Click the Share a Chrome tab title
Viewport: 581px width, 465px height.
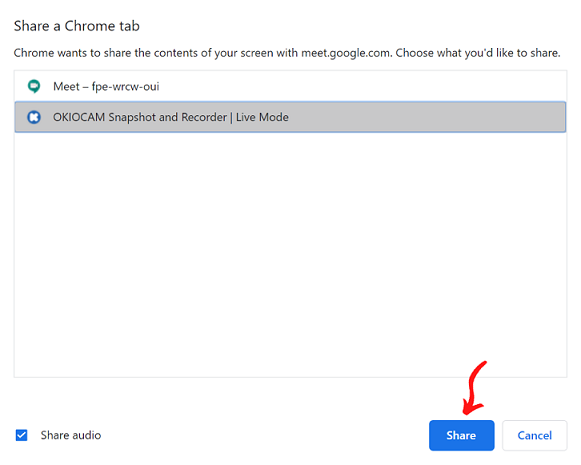coord(77,26)
